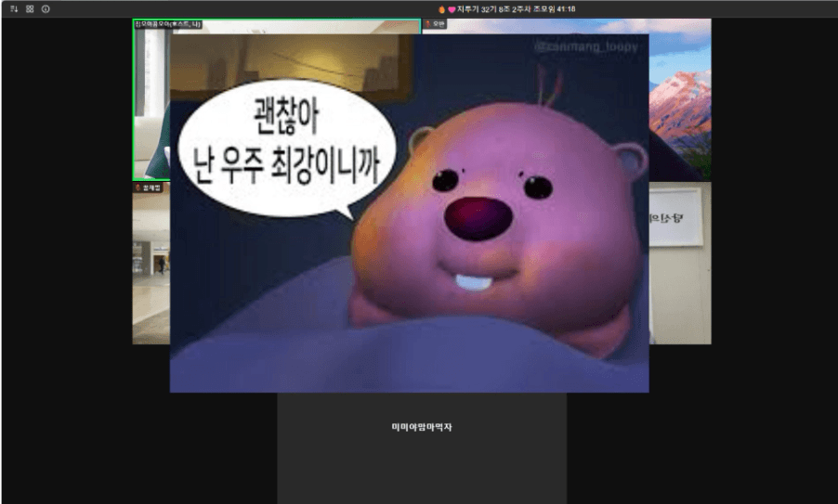Open the meeting info circle icon
838x504 pixels.
point(46,9)
